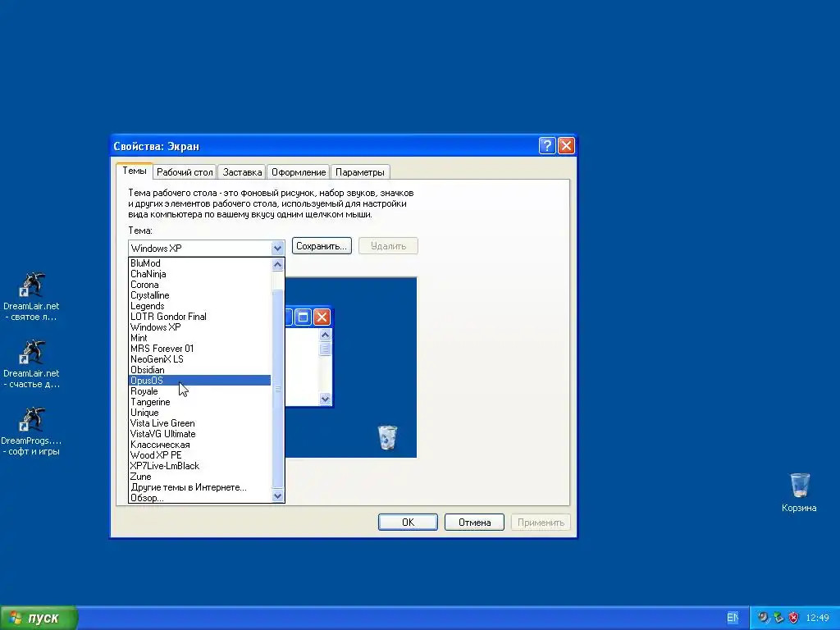Screen dimensions: 840x630
Task: Switch to the Оформление tab
Action: [x=299, y=172]
